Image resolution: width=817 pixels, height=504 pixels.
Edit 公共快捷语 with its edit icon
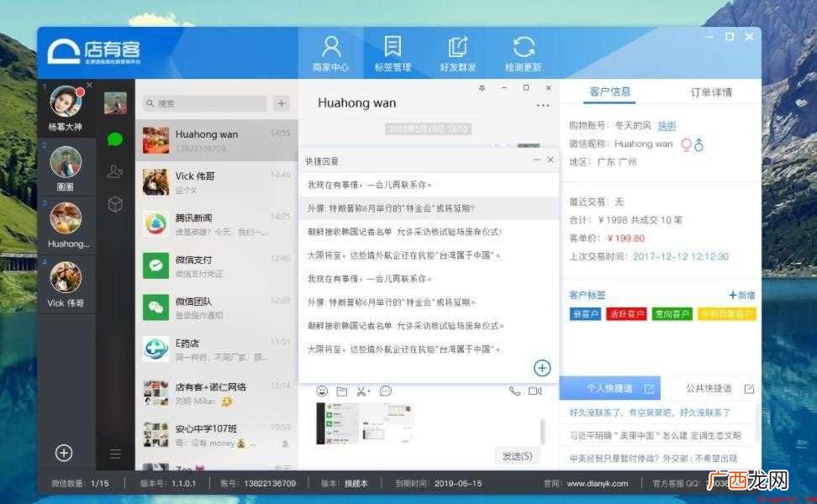click(x=749, y=389)
